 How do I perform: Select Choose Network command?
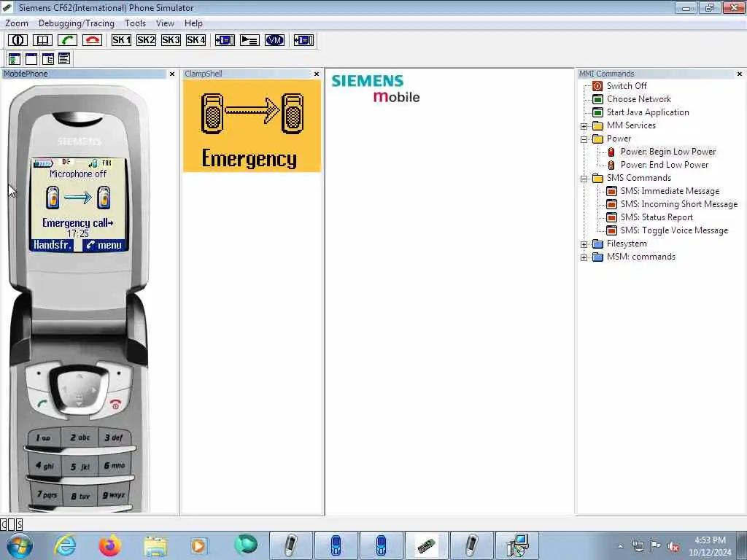[638, 99]
